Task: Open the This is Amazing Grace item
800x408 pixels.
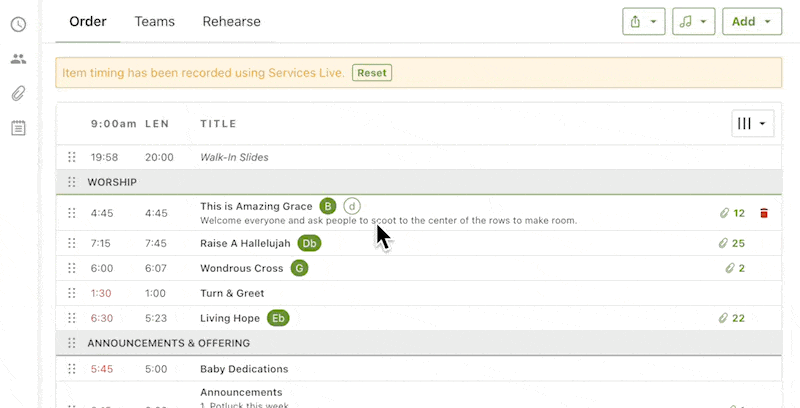Action: (x=256, y=206)
